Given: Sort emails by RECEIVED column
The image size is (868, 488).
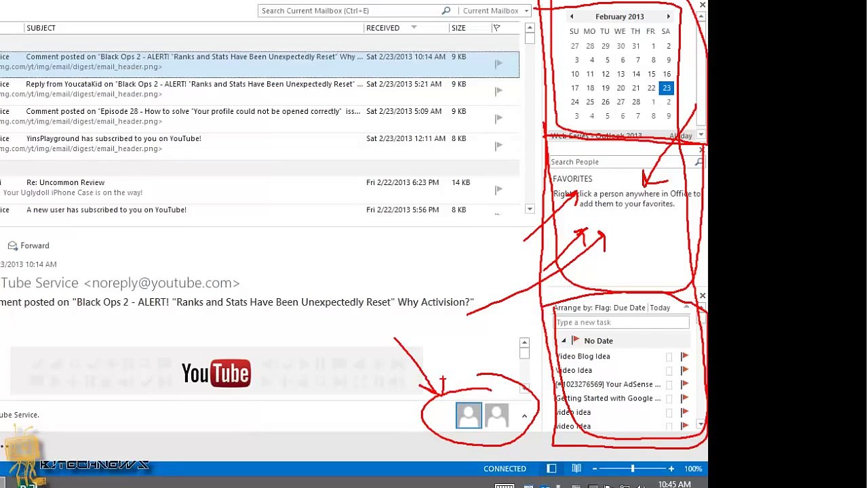Looking at the screenshot, I should pos(382,28).
